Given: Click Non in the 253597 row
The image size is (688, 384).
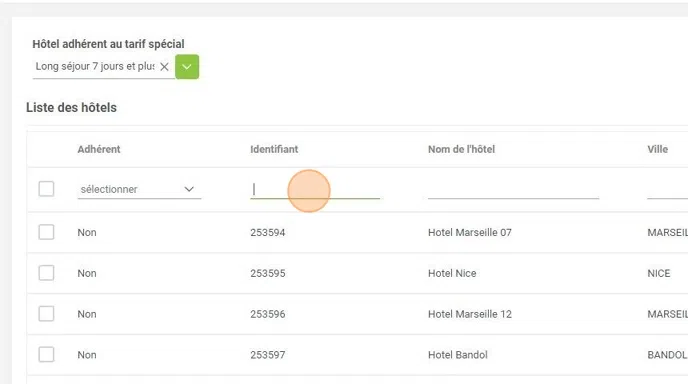Looking at the screenshot, I should pyautogui.click(x=87, y=355).
